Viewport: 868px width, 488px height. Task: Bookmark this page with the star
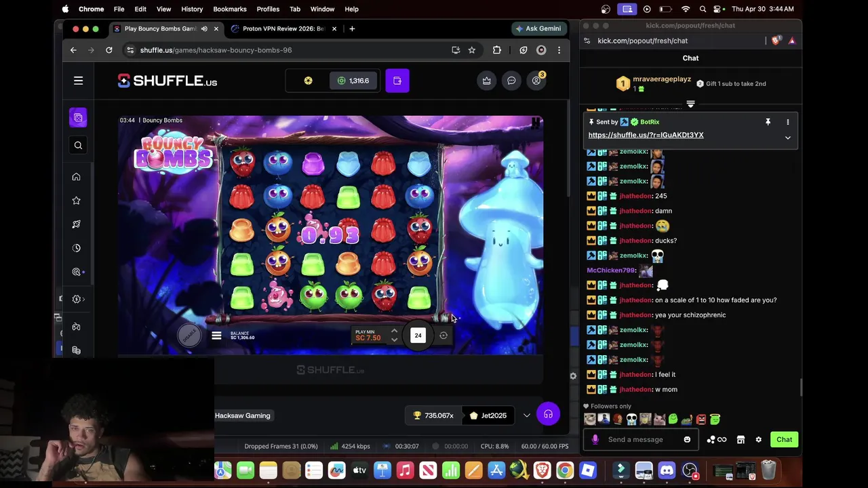coord(472,50)
